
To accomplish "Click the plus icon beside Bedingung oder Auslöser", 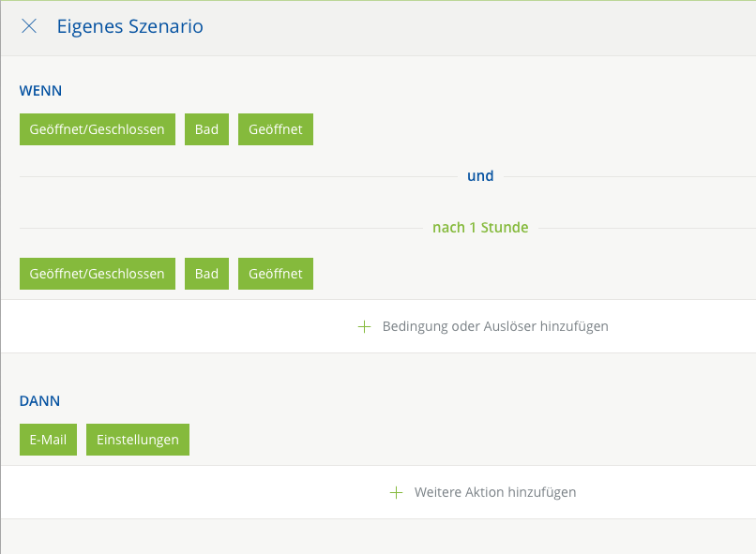I will pos(366,326).
